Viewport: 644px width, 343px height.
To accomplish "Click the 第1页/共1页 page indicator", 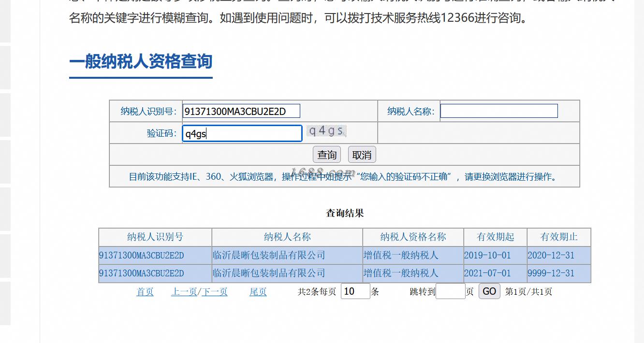I will pos(528,292).
